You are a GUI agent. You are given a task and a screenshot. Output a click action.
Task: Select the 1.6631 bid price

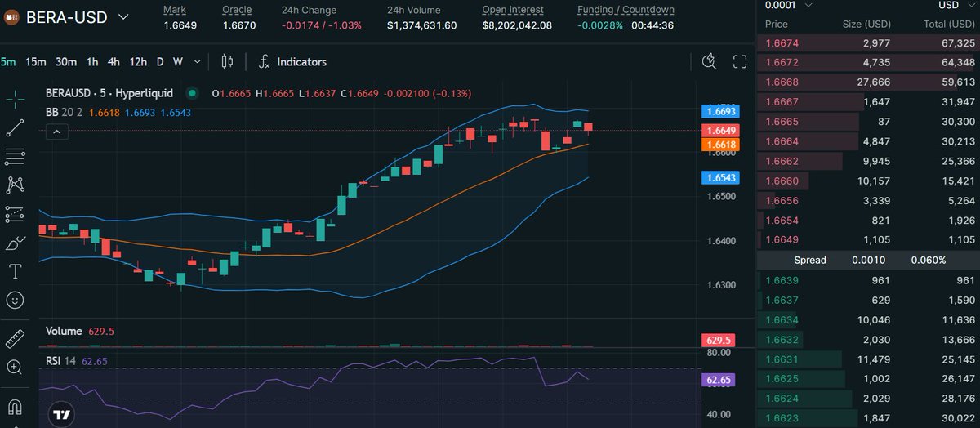pyautogui.click(x=782, y=359)
